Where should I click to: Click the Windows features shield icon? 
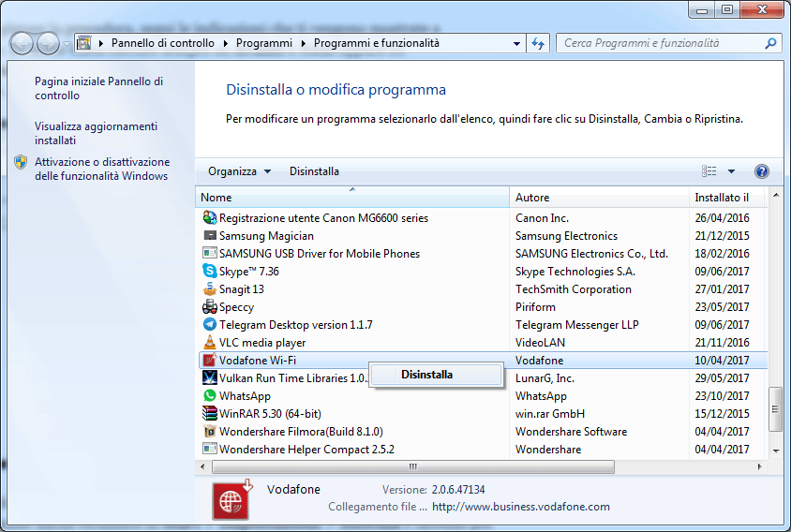[x=21, y=162]
